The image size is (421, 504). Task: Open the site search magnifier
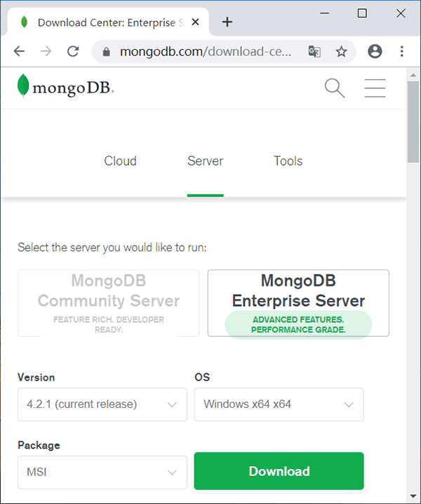(x=335, y=88)
